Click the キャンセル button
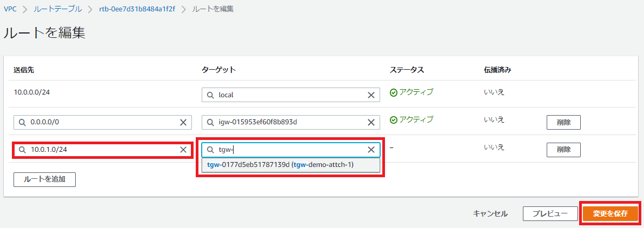644x228 pixels. click(x=490, y=213)
